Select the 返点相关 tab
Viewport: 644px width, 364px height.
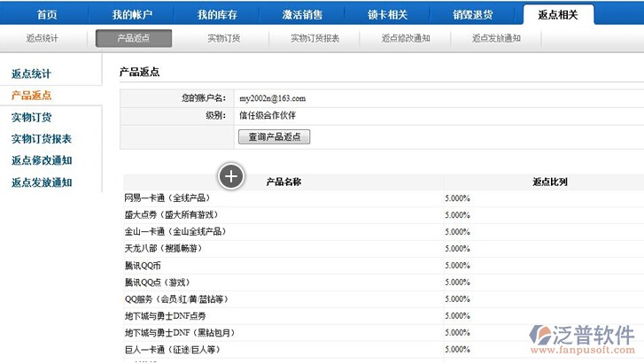[x=558, y=15]
